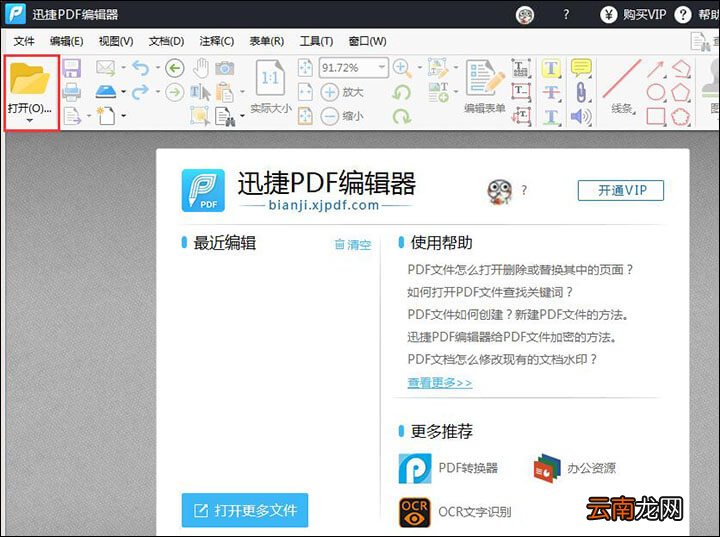Click the Undo arrow icon

[x=141, y=68]
